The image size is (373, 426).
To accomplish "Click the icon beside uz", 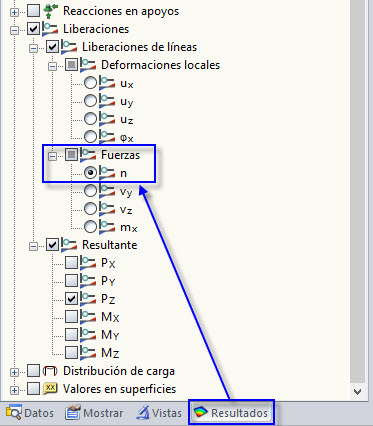I will (107, 119).
